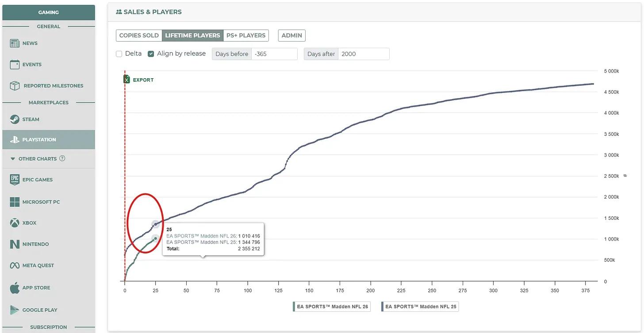
Task: Click the Other Charts help icon
Action: coord(62,158)
